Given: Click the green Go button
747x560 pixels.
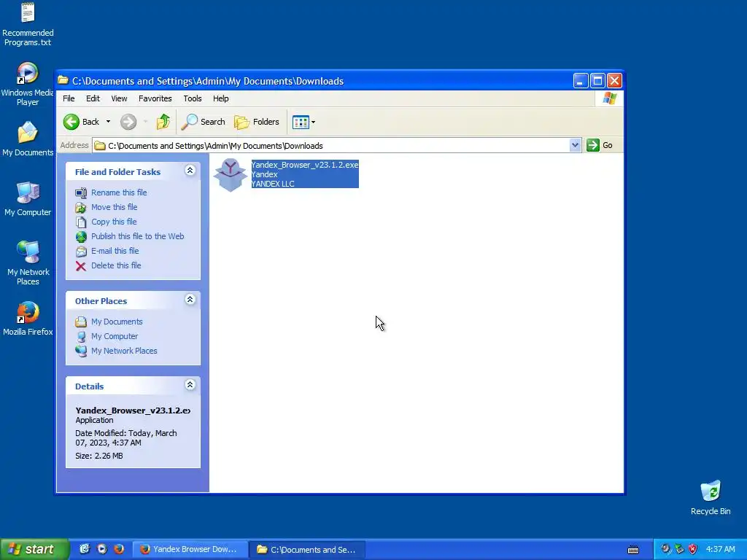Looking at the screenshot, I should (x=600, y=145).
